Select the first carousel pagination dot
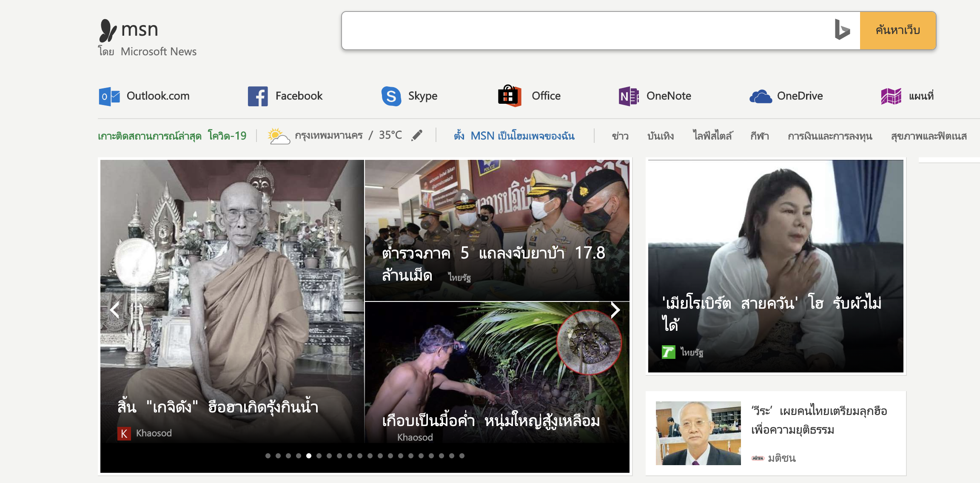This screenshot has height=483, width=980. click(268, 456)
